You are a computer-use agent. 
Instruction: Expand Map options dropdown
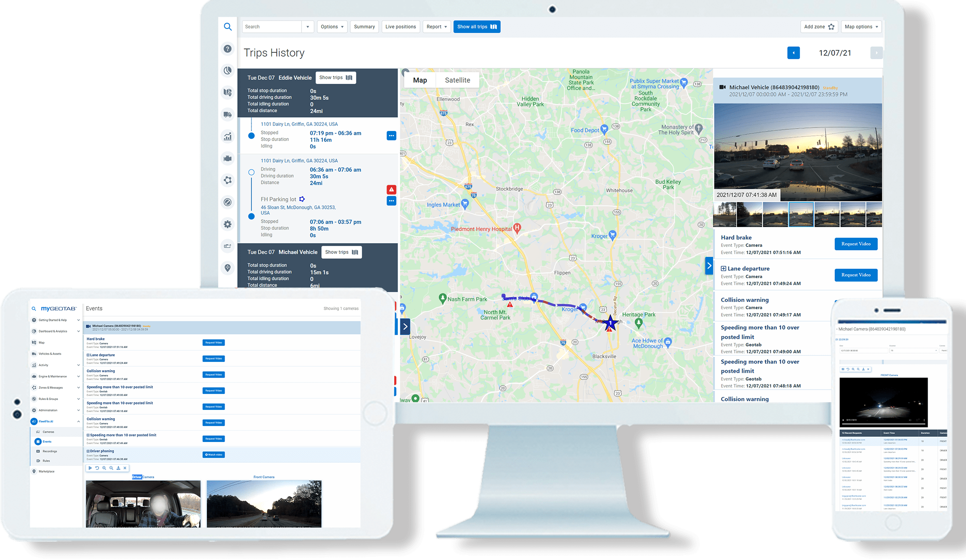tap(861, 27)
